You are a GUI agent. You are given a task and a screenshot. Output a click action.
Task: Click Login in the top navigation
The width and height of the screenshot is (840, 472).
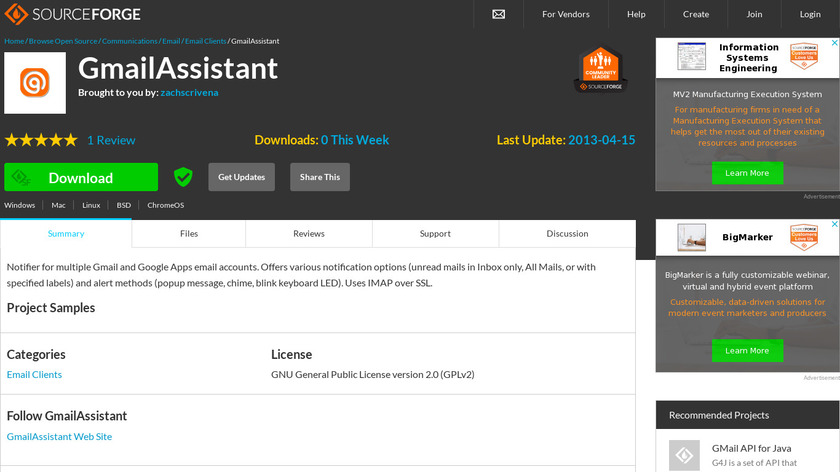coord(810,14)
